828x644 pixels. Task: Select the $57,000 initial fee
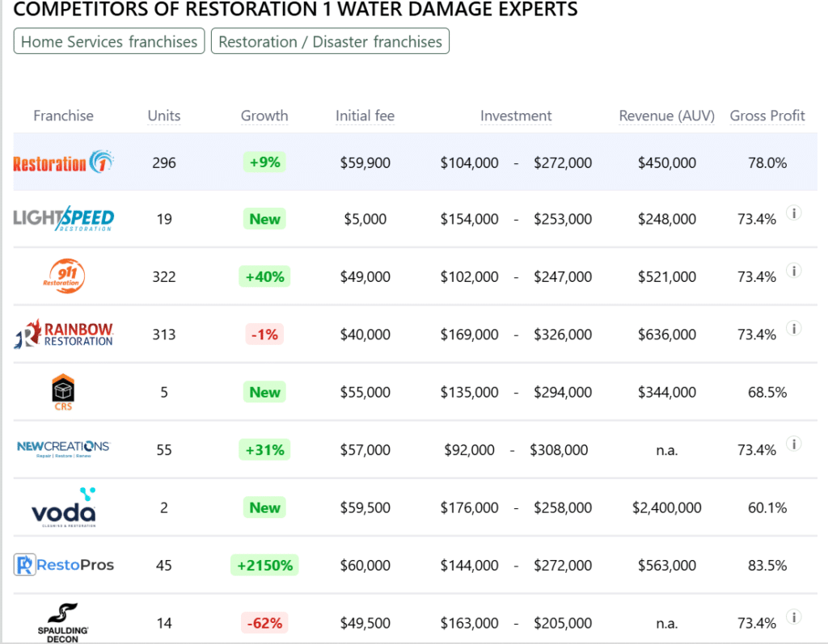coord(365,450)
